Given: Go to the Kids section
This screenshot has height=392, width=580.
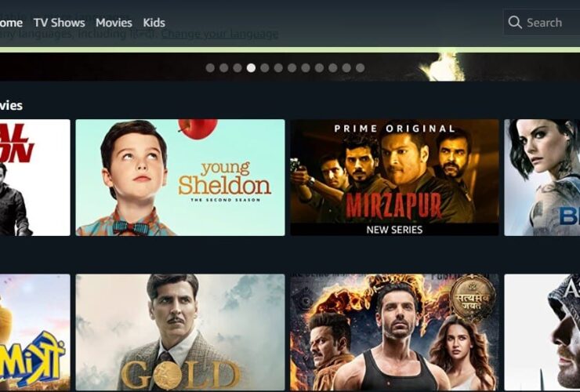Looking at the screenshot, I should point(154,23).
